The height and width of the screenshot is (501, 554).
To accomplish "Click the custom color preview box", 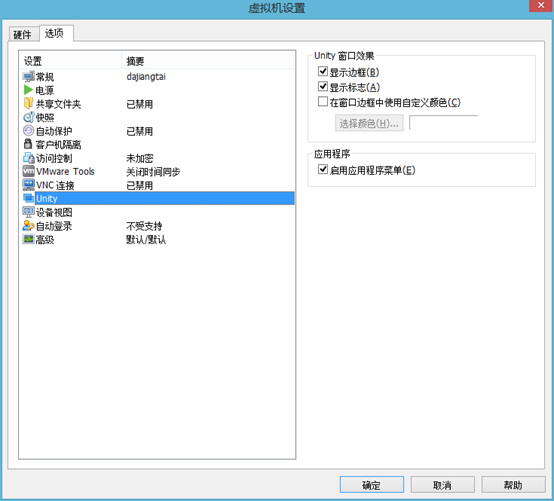I will pyautogui.click(x=443, y=123).
